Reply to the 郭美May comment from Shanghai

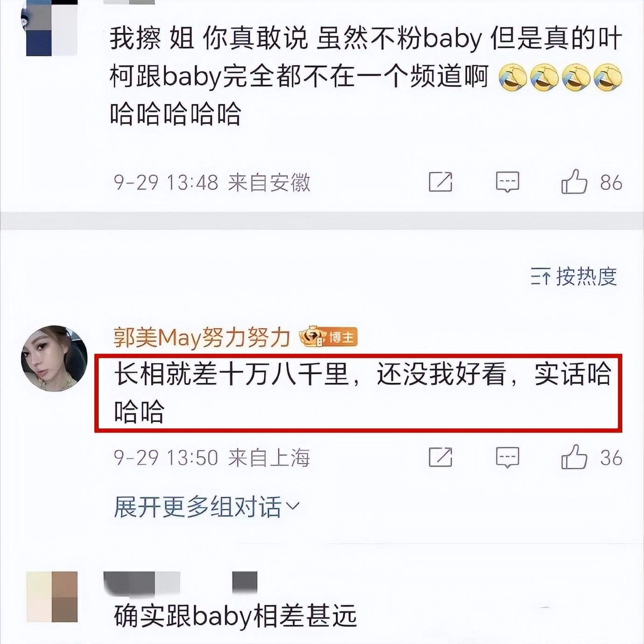pyautogui.click(x=507, y=457)
